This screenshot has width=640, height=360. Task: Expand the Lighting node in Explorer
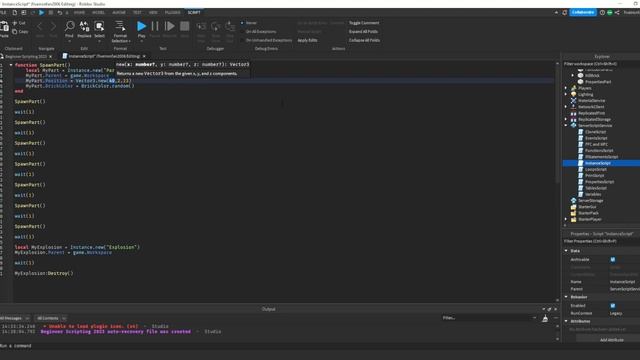tap(566, 94)
